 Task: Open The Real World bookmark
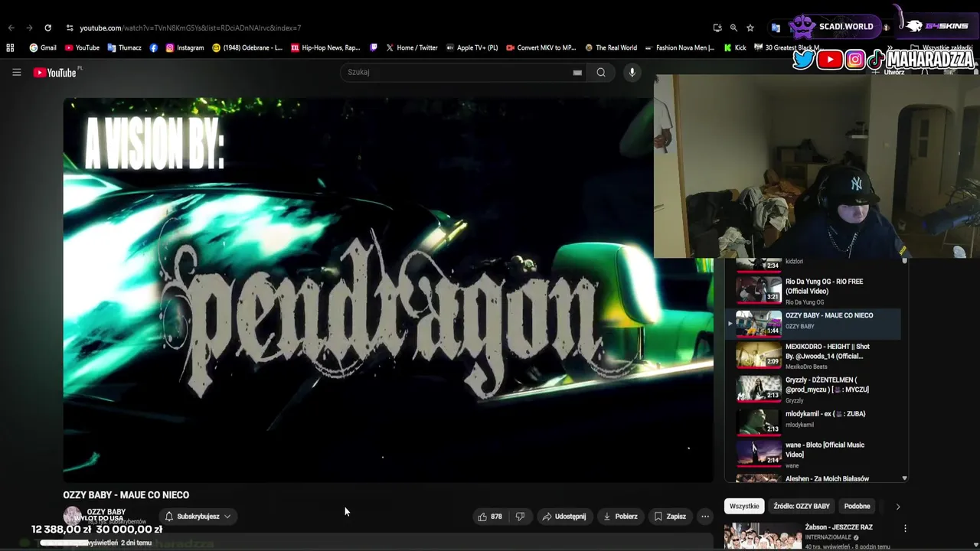tap(611, 47)
